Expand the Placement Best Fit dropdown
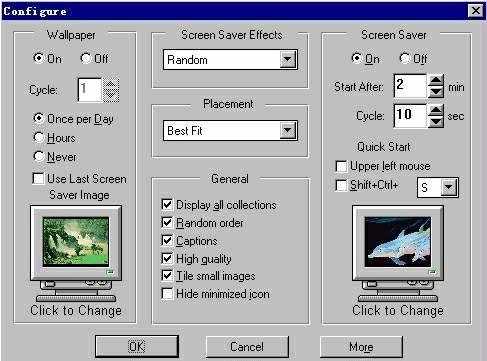Viewport: 487px width, 361px height. pos(288,130)
